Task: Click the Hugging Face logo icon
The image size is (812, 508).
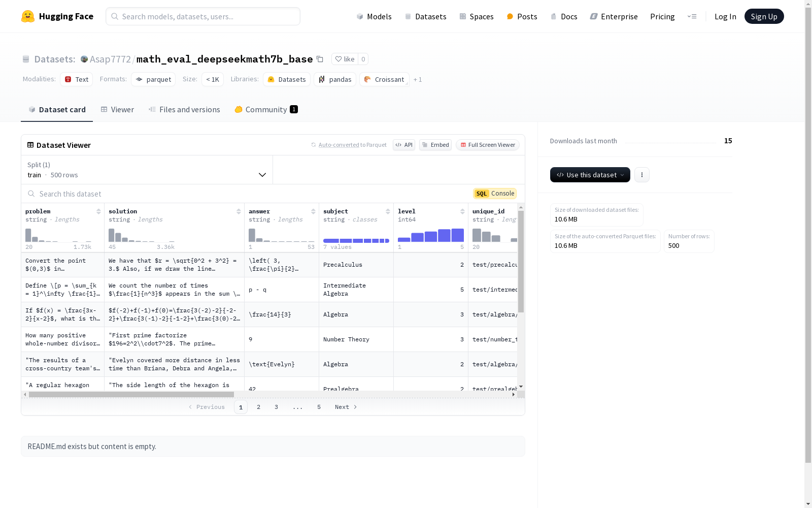Action: click(x=28, y=16)
